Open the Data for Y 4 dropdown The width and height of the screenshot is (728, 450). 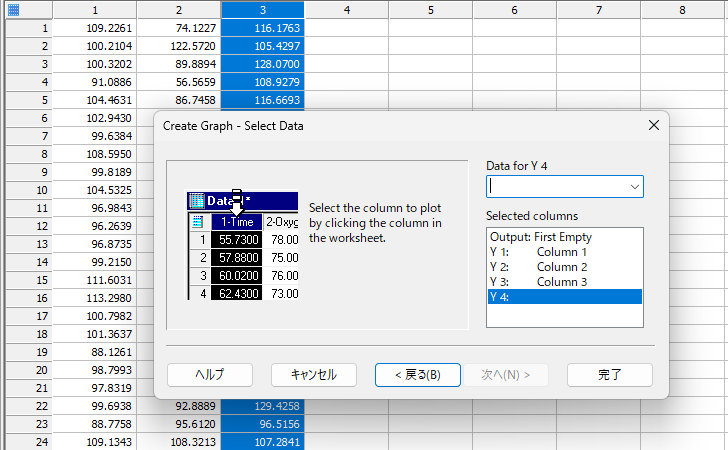click(x=635, y=186)
